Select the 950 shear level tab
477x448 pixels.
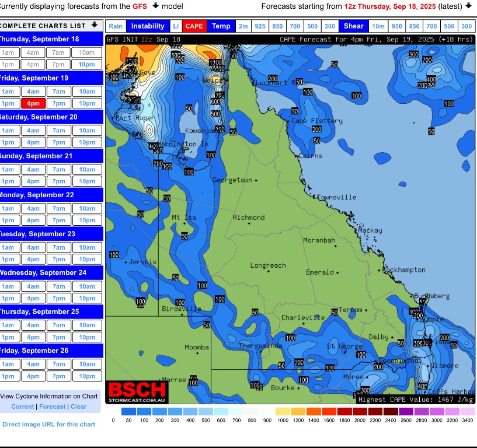(396, 26)
